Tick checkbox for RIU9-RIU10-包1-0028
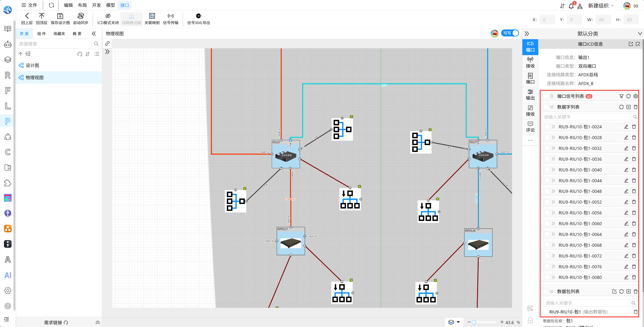644x327 pixels. (x=547, y=138)
